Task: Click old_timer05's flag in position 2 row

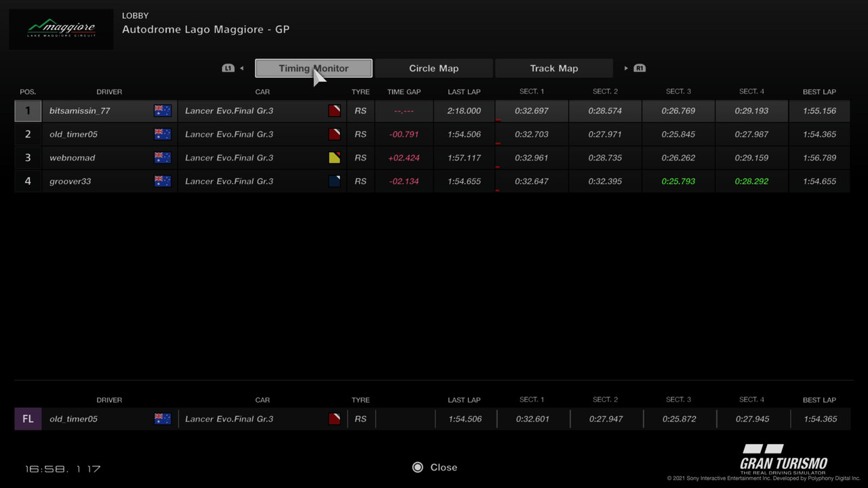Action: (x=163, y=134)
